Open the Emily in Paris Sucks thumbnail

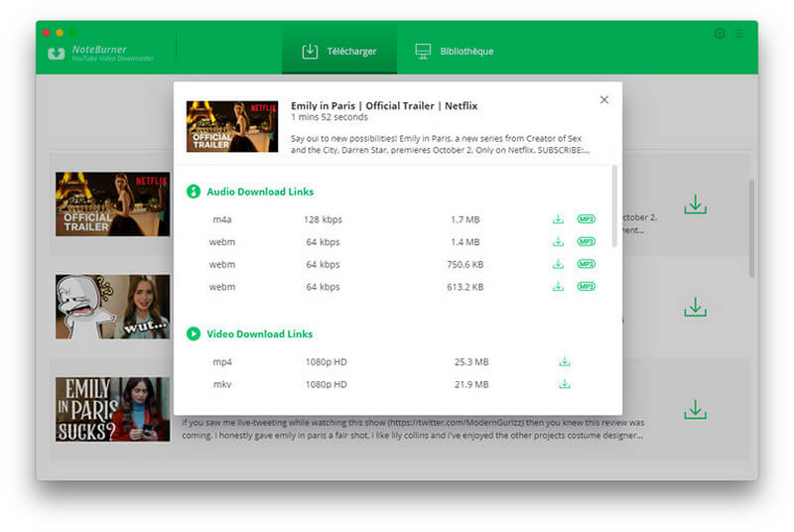(x=112, y=409)
